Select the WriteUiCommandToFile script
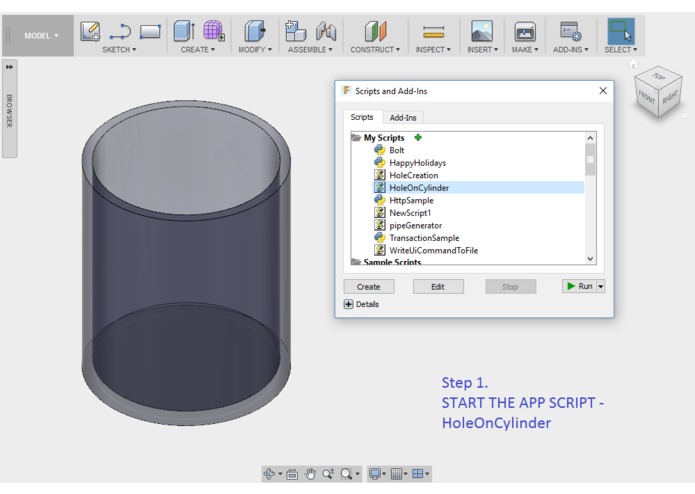Image resolution: width=695 pixels, height=494 pixels. click(x=433, y=250)
